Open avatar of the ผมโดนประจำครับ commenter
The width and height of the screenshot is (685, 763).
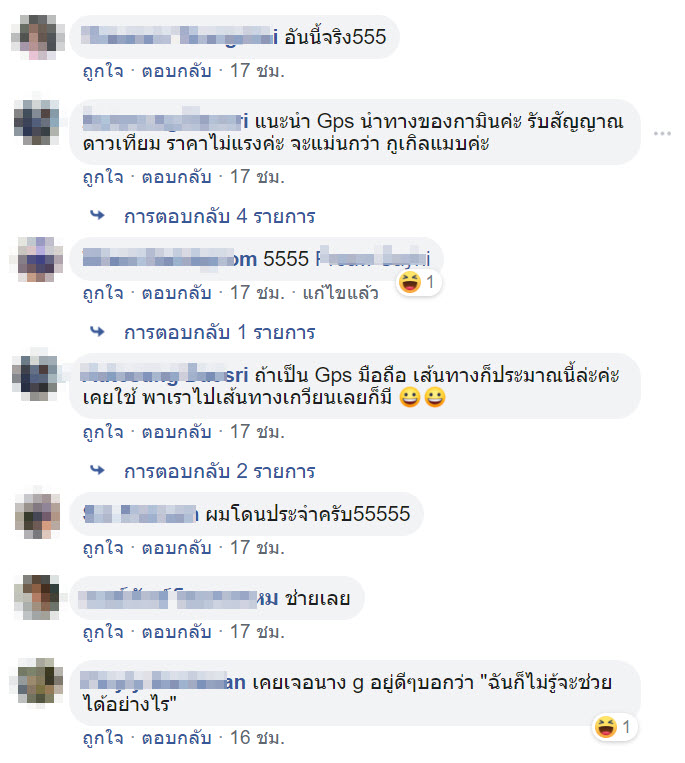38,515
